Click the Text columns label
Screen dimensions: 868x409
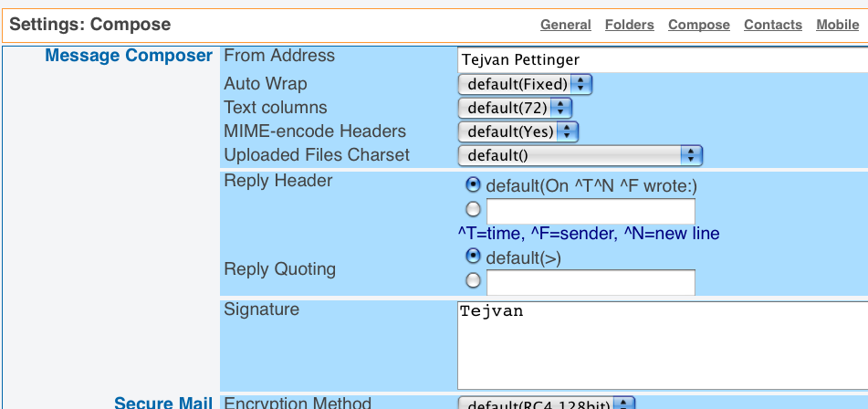pos(275,108)
